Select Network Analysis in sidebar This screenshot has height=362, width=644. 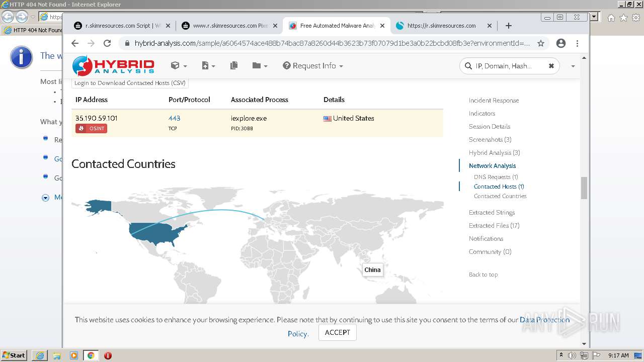click(492, 166)
